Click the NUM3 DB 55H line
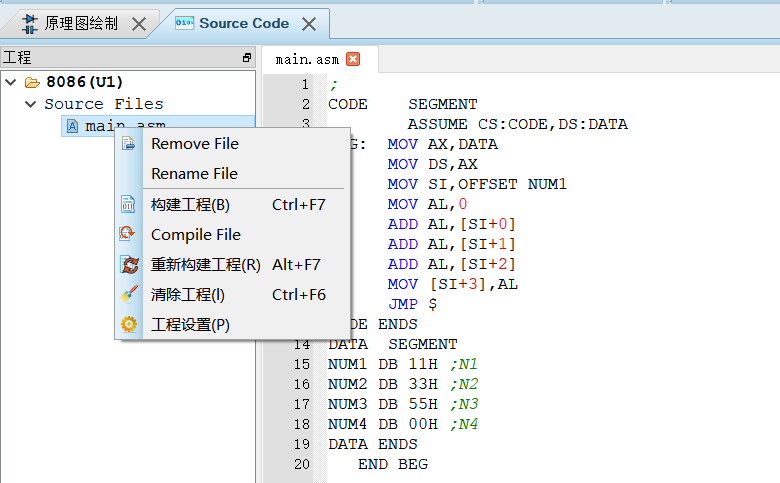 [402, 404]
